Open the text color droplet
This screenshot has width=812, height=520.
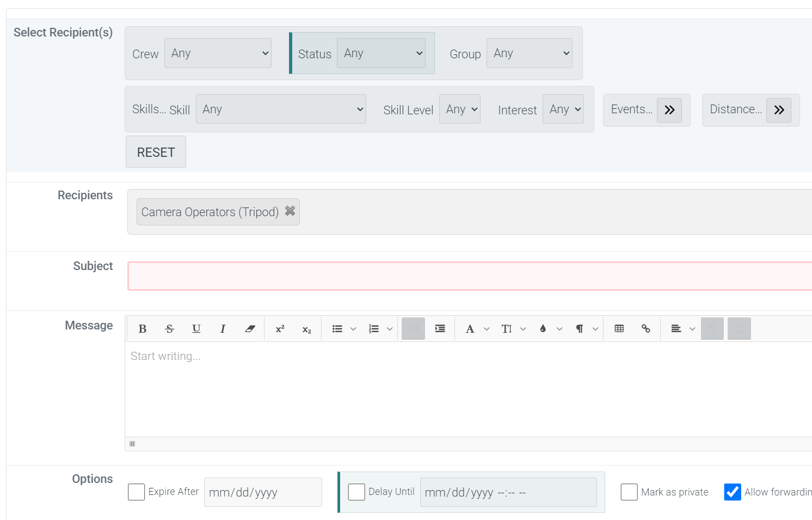coord(543,329)
